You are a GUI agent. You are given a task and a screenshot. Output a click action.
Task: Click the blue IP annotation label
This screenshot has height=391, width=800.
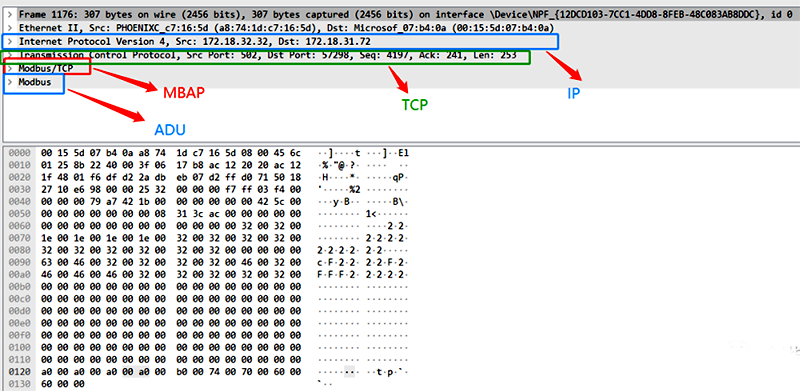point(574,94)
